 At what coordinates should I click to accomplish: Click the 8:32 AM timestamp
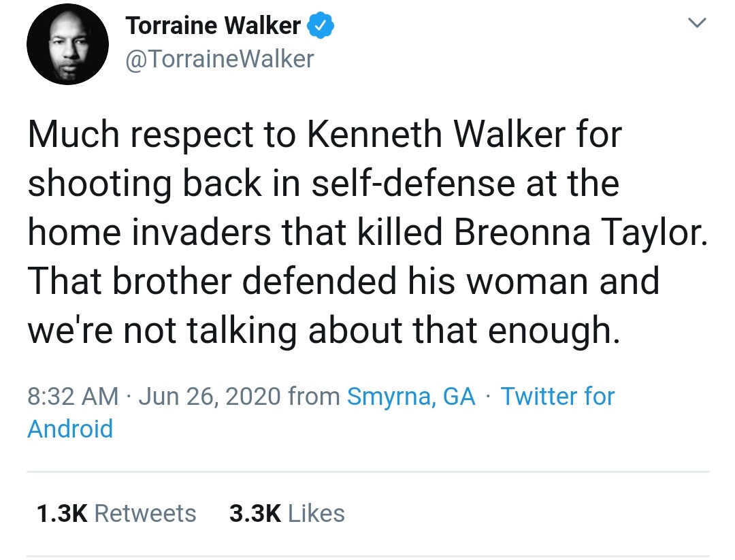tap(73, 396)
